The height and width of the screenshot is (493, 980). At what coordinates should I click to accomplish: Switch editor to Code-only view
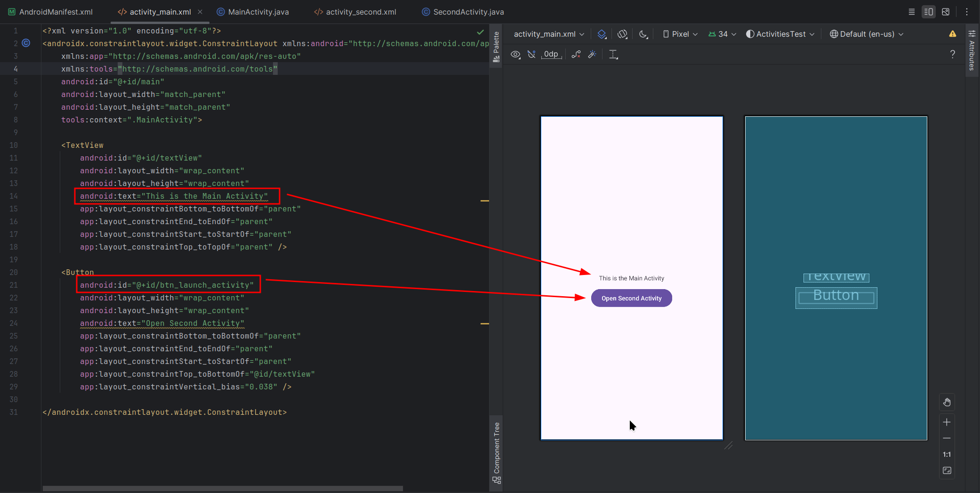pyautogui.click(x=912, y=12)
